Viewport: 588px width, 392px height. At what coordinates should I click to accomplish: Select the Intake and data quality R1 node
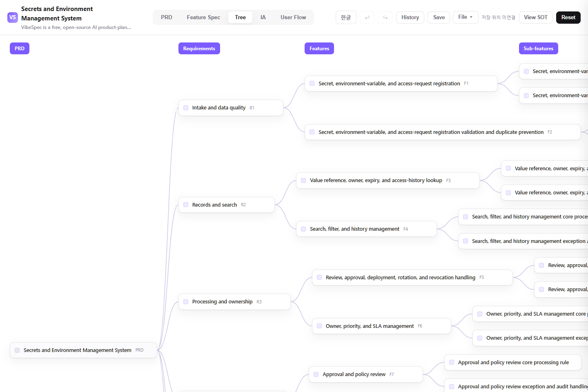[x=231, y=108]
